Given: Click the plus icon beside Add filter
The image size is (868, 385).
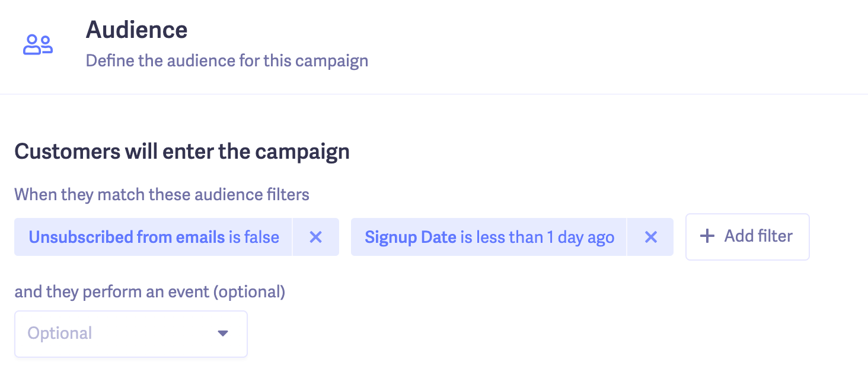Looking at the screenshot, I should (707, 236).
